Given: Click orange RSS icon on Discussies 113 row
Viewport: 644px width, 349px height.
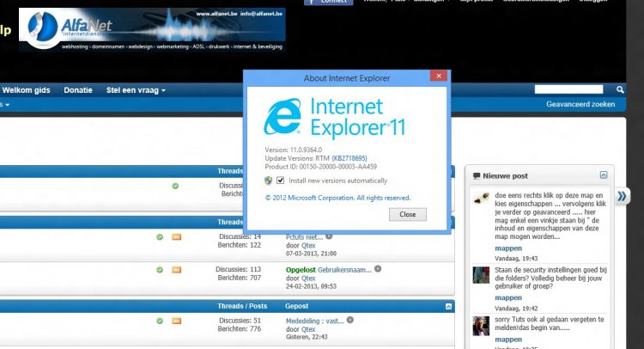Looking at the screenshot, I should (x=177, y=270).
